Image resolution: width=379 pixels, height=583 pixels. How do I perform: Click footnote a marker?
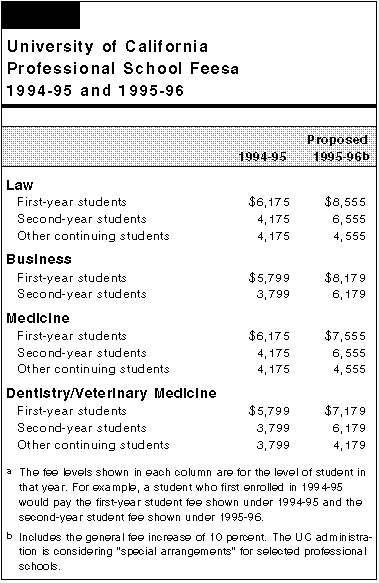9,472
